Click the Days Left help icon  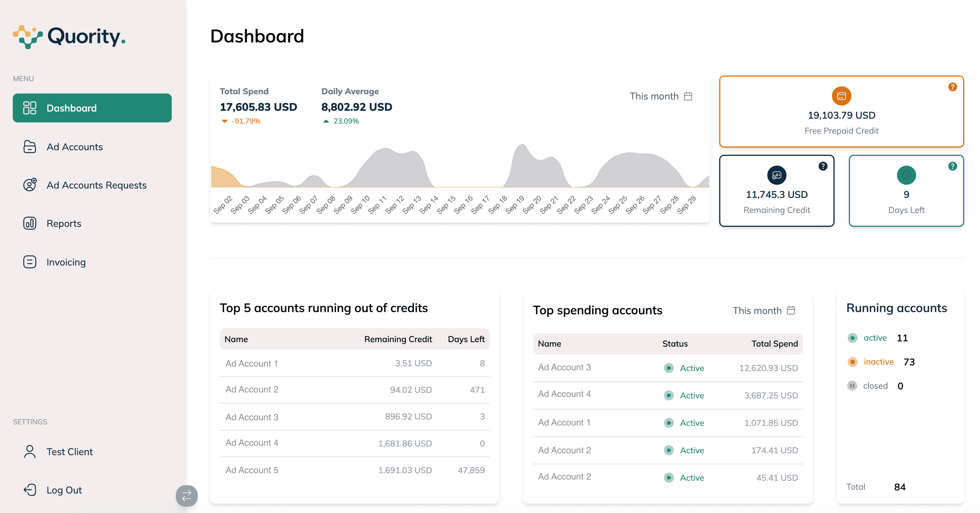point(952,166)
